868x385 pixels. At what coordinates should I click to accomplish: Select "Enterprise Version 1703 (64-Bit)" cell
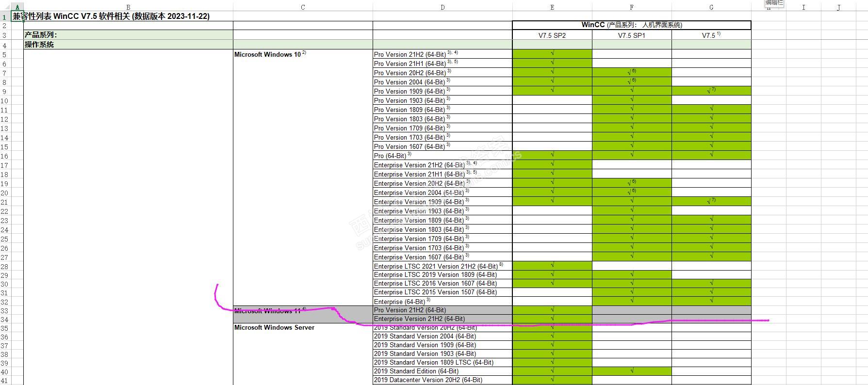click(442, 248)
